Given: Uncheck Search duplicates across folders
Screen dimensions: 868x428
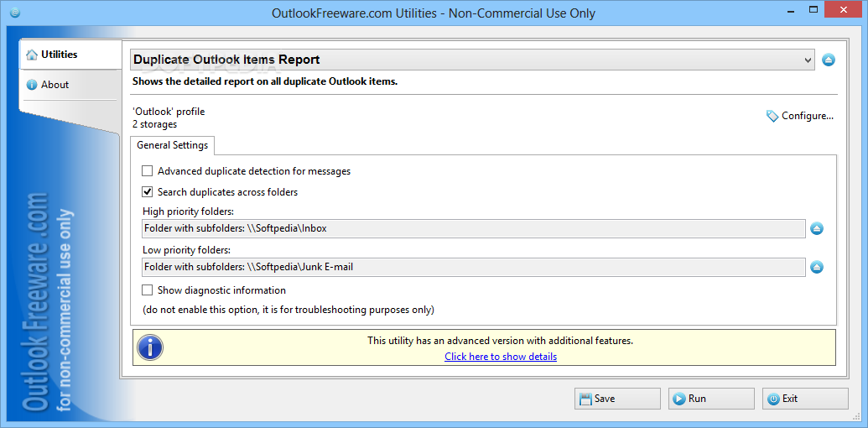Looking at the screenshot, I should pos(148,192).
